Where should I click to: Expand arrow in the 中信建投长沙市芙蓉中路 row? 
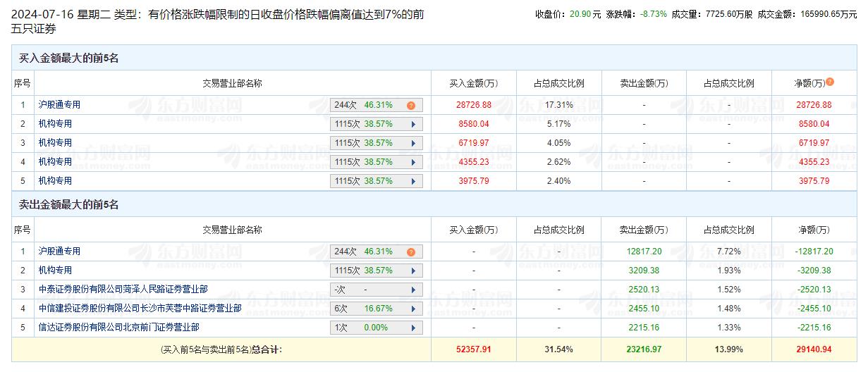pos(413,309)
